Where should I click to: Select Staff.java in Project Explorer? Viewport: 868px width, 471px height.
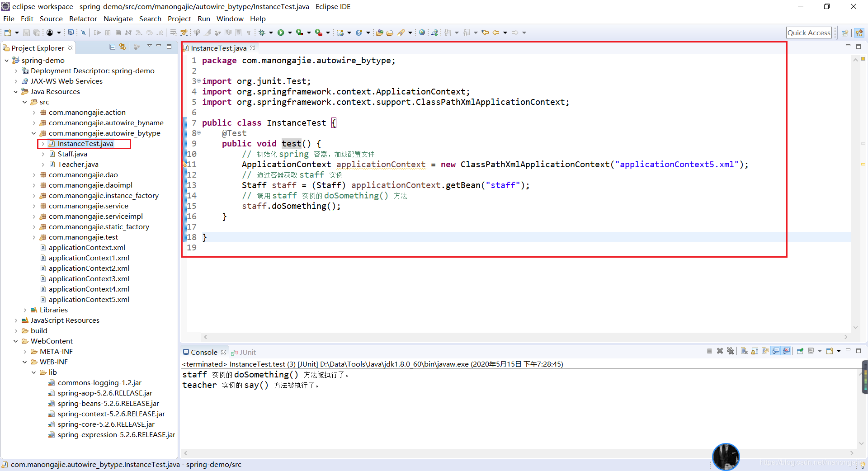72,154
